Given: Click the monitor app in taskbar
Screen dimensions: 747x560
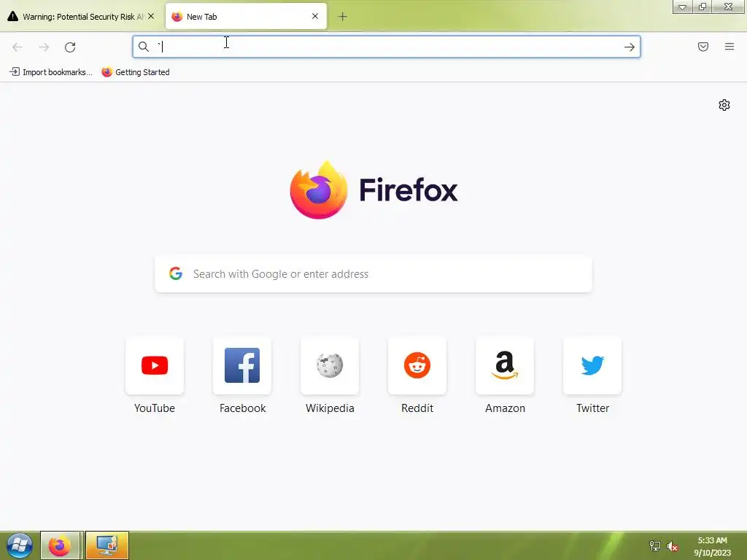Looking at the screenshot, I should tap(107, 545).
